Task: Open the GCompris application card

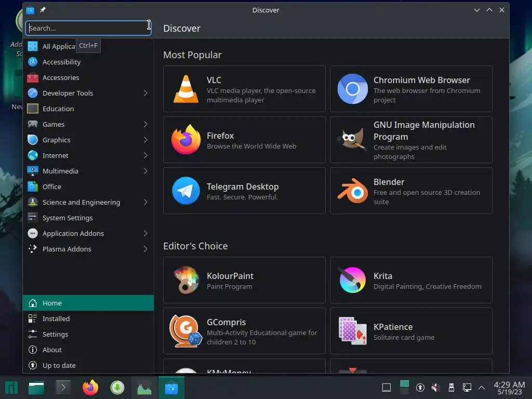Action: [244, 331]
